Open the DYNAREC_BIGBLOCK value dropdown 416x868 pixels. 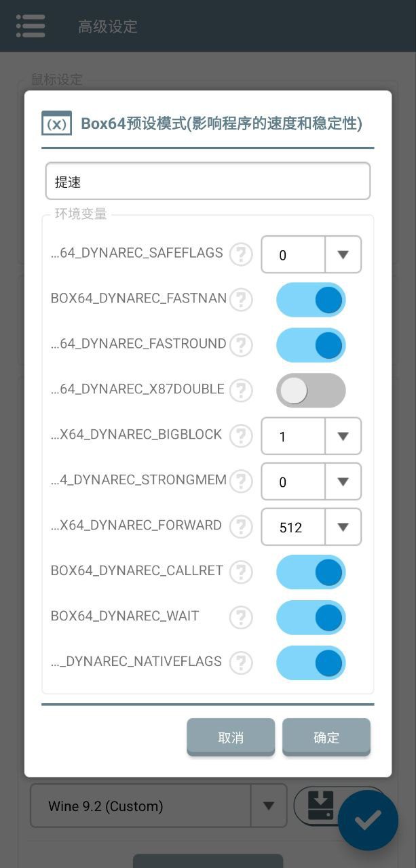[311, 436]
